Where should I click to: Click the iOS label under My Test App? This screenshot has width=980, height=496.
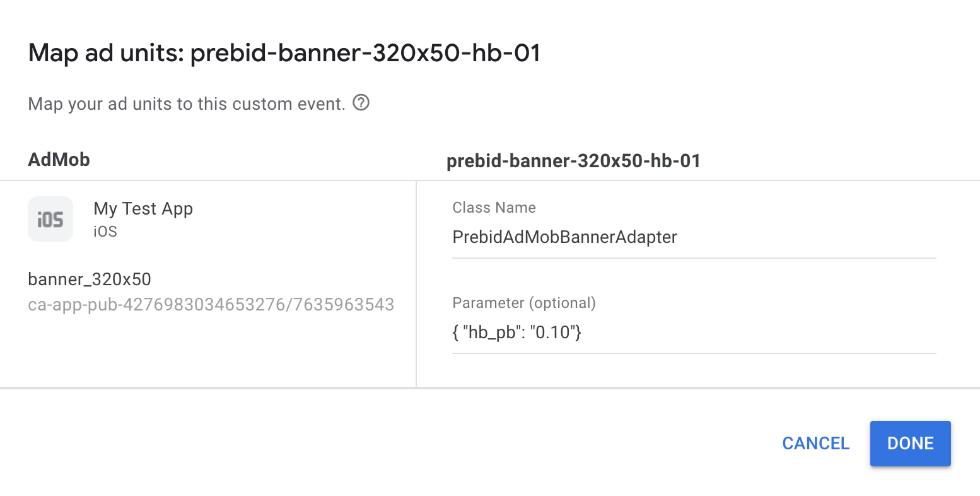(104, 231)
